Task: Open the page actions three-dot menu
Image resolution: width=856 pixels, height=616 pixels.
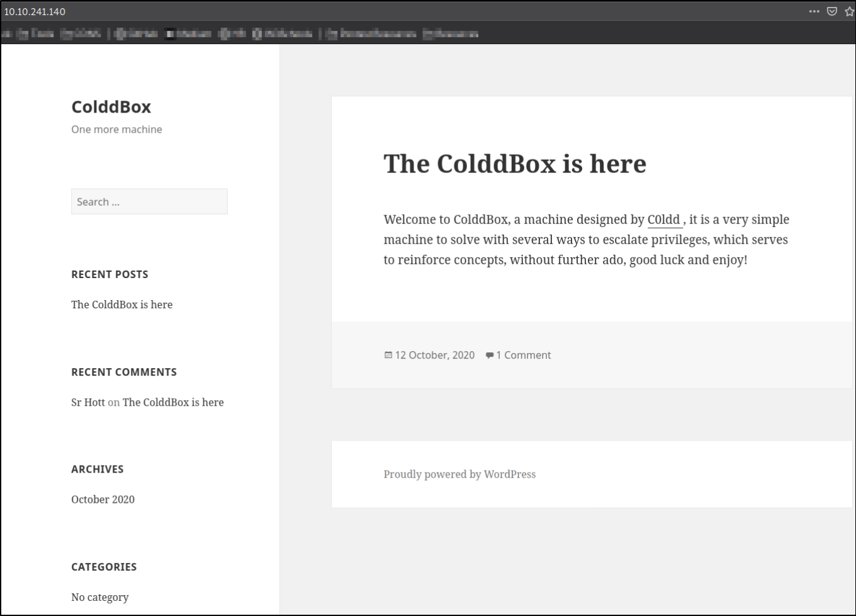Action: (814, 11)
